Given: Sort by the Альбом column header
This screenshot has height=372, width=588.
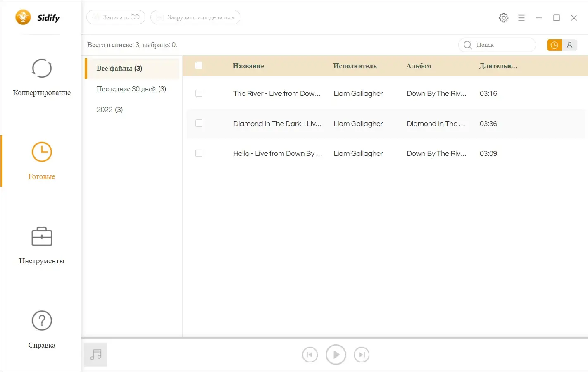Looking at the screenshot, I should point(419,66).
